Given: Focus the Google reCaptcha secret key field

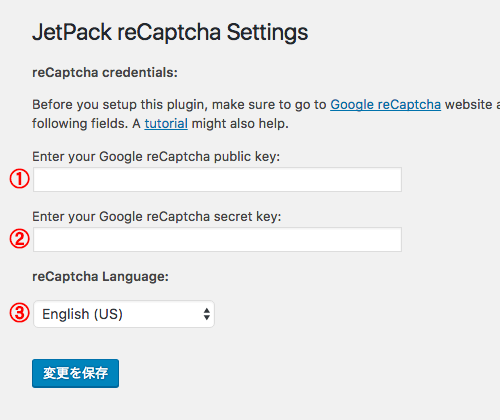Looking at the screenshot, I should (217, 239).
